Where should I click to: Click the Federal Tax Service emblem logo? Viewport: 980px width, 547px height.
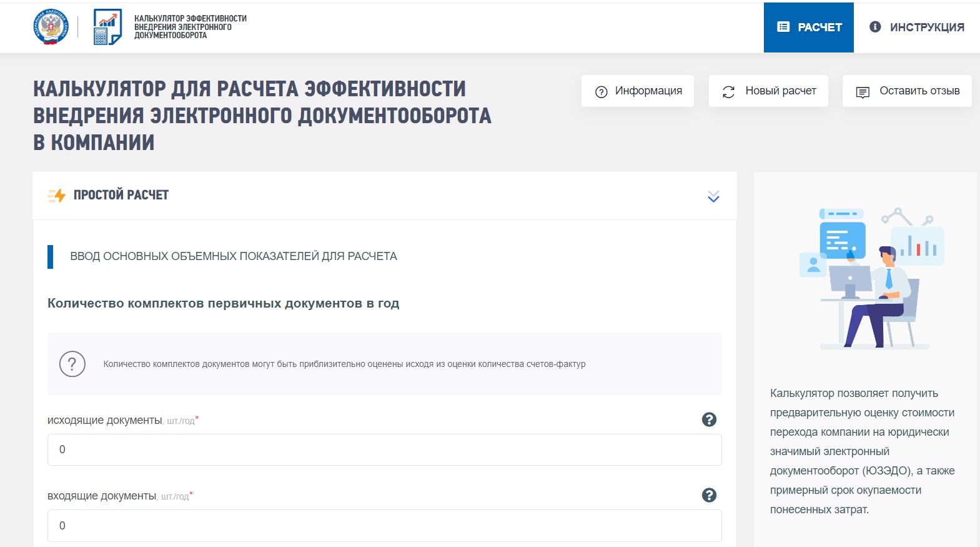[51, 27]
